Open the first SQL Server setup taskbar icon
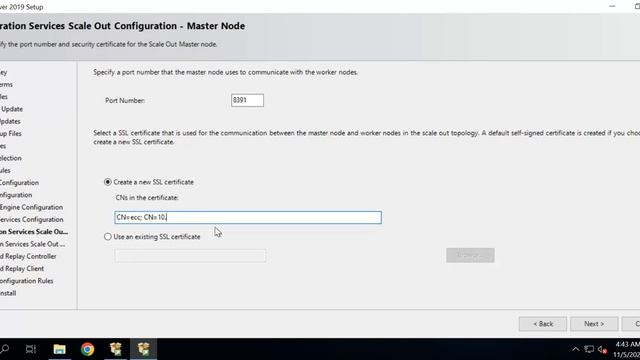Viewport: 640px width, 360px height. 116,349
